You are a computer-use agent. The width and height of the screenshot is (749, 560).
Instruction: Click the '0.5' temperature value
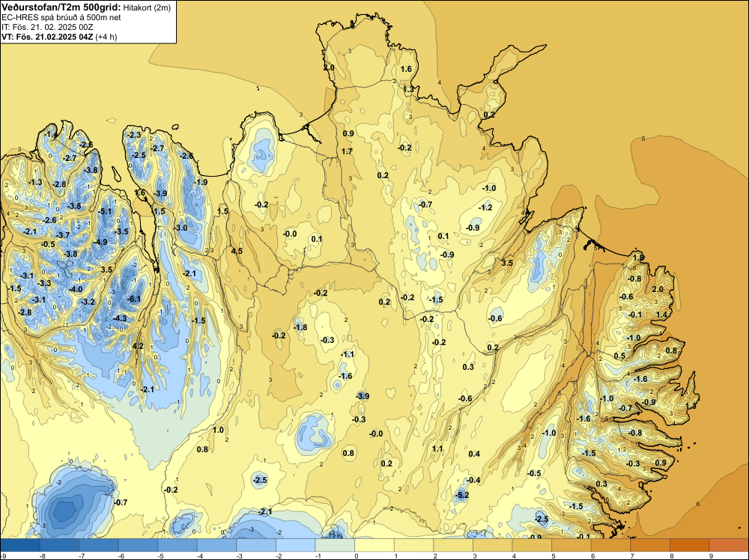[619, 356]
